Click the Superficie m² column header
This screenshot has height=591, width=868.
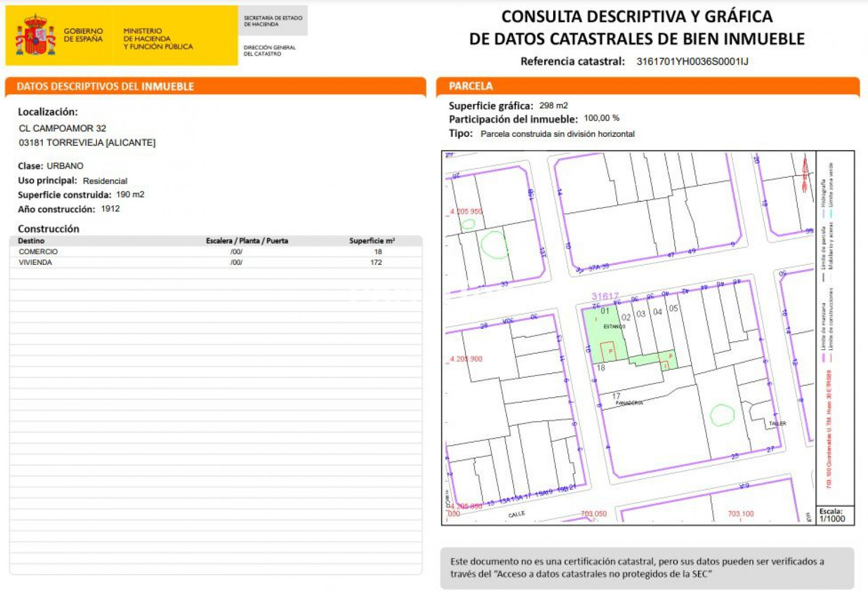click(x=372, y=241)
